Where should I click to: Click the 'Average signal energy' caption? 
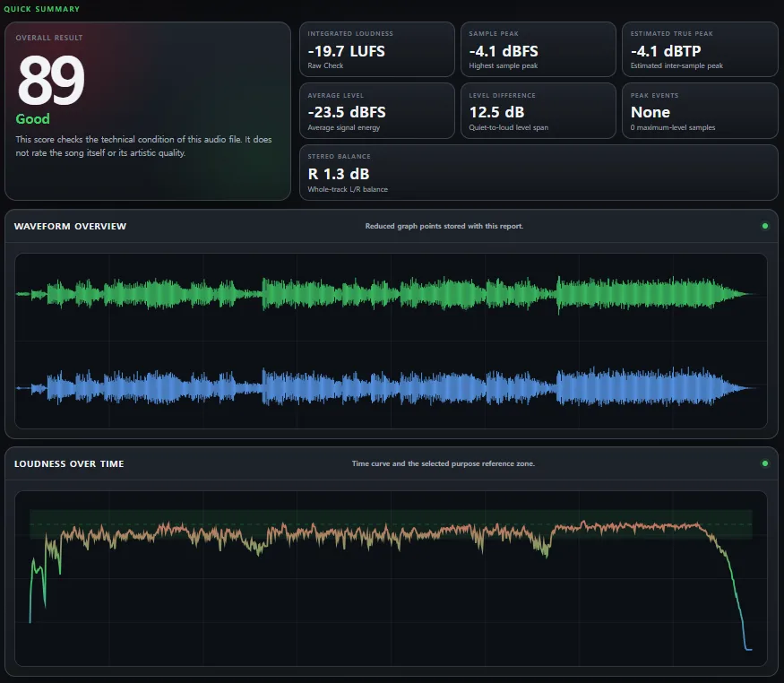(343, 127)
